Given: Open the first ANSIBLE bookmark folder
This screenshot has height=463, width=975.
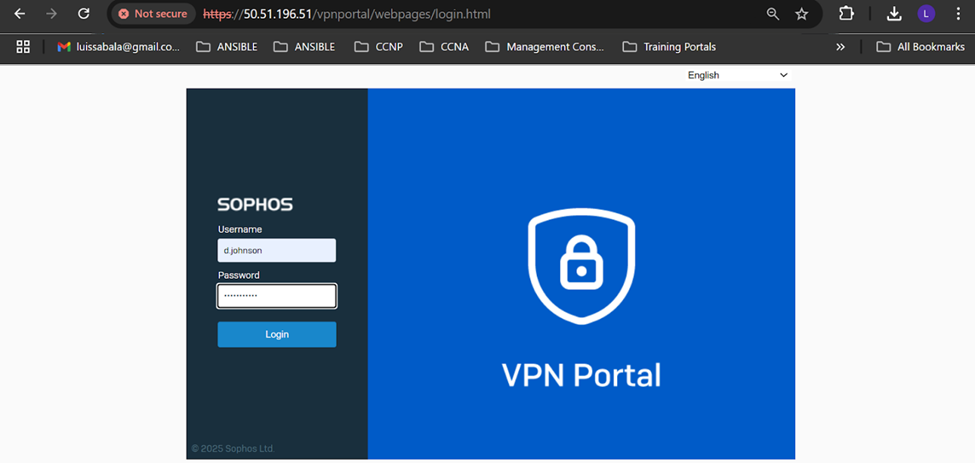Looking at the screenshot, I should (x=226, y=47).
